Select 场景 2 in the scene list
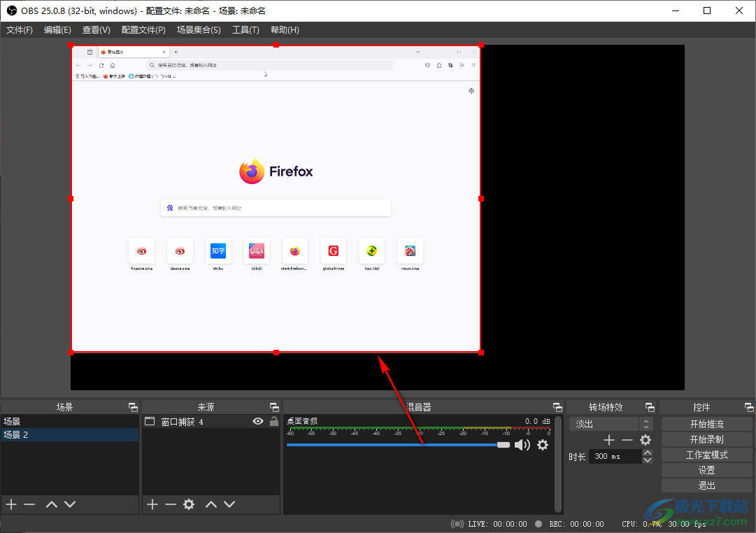Viewport: 756px width, 533px height. [x=70, y=434]
